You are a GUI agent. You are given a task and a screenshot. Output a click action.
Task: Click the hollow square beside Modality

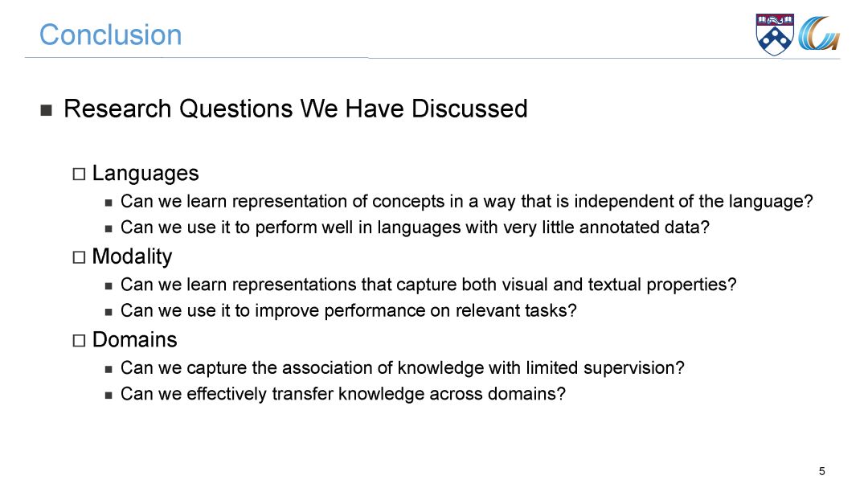[79, 257]
